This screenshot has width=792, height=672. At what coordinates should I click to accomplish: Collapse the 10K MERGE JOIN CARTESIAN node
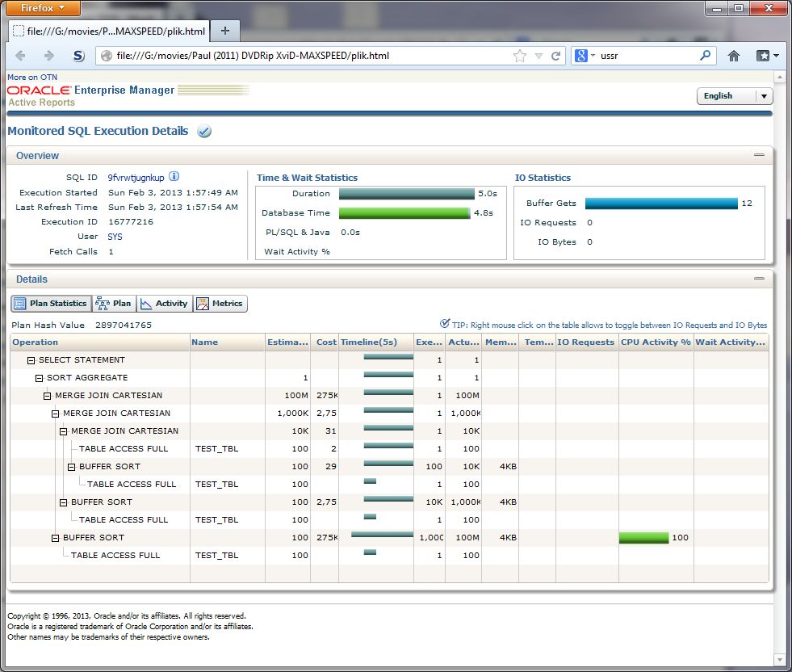tap(63, 431)
